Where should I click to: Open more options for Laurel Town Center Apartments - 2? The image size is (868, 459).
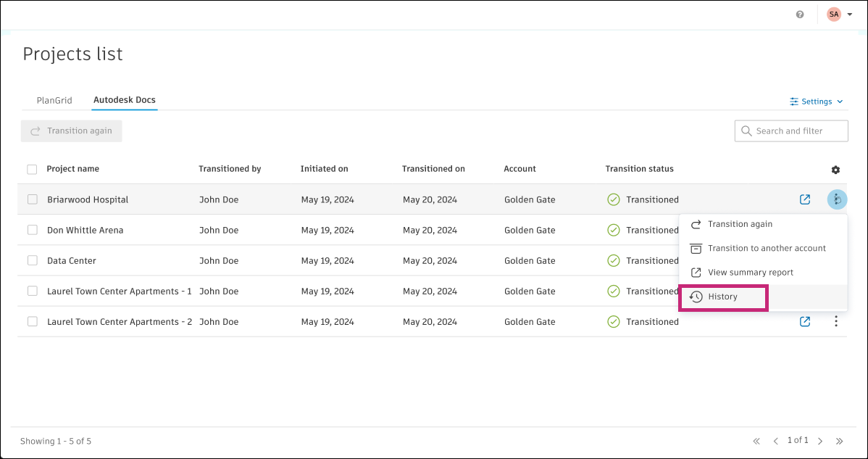point(836,321)
